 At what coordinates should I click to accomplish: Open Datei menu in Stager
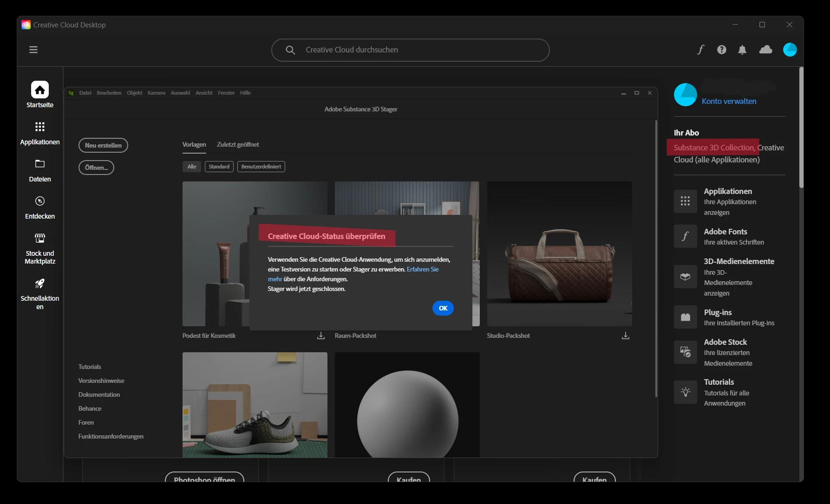(x=85, y=93)
